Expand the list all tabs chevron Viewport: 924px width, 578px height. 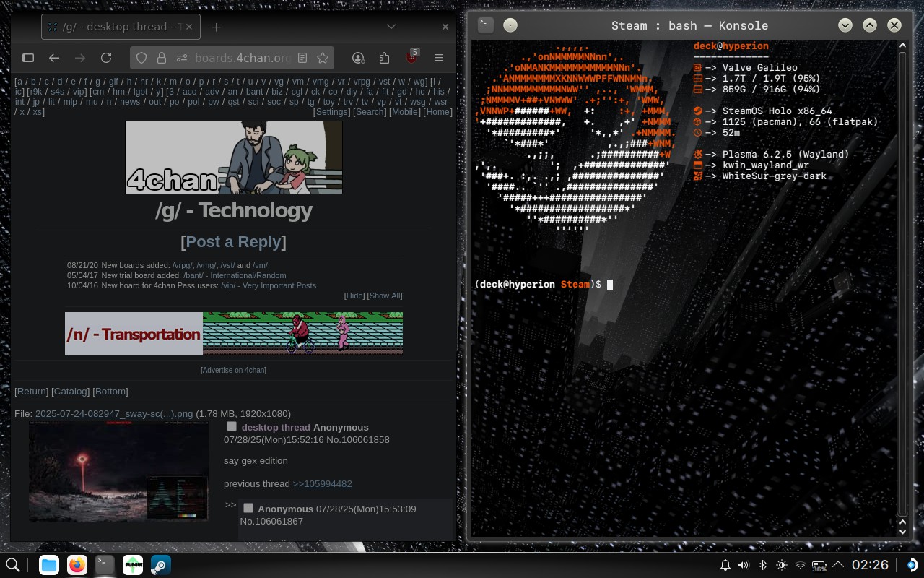[391, 27]
